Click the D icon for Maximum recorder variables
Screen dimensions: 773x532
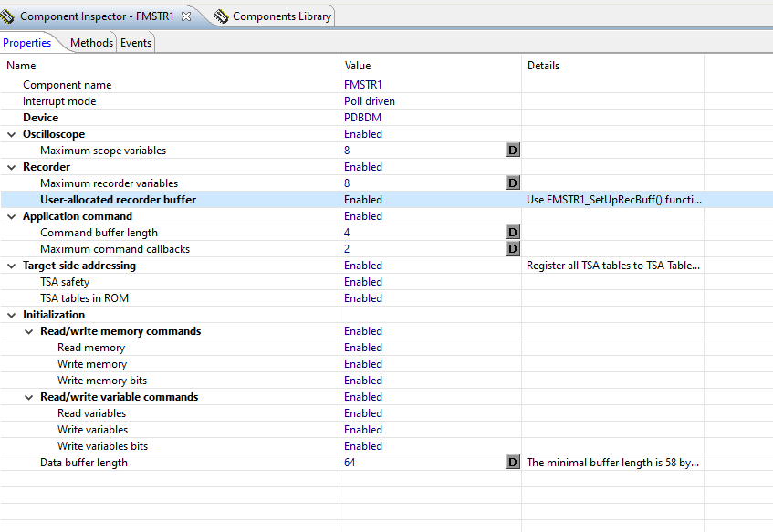[512, 183]
